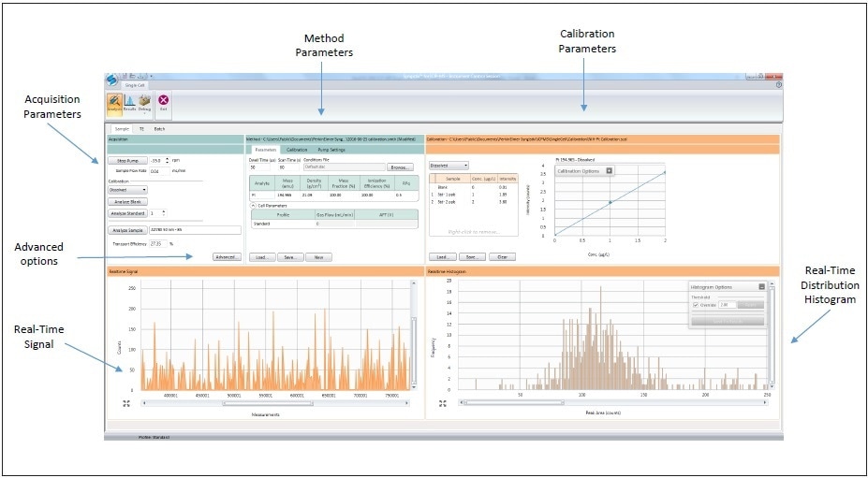The image size is (868, 478).
Task: Click the Realtime Signal chart autoscale icon
Action: (x=126, y=403)
